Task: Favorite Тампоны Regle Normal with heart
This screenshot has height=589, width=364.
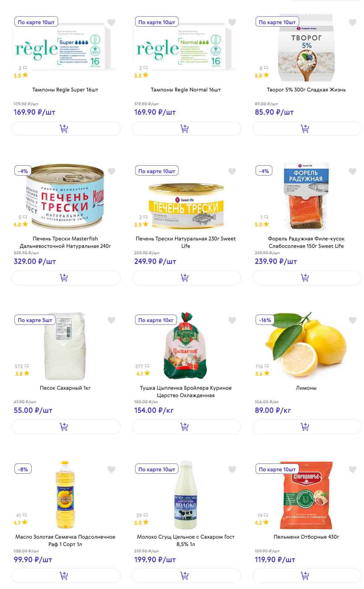Action: 232,22
